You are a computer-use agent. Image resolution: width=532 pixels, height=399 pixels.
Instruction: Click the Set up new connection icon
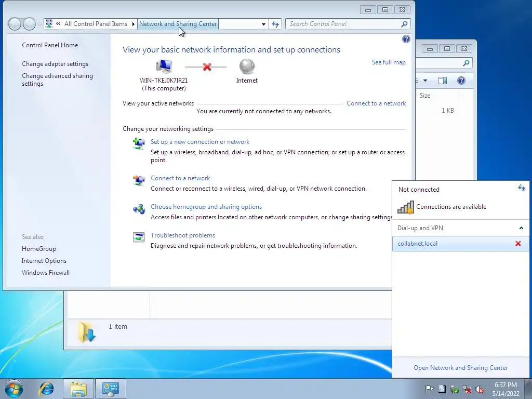tap(139, 144)
